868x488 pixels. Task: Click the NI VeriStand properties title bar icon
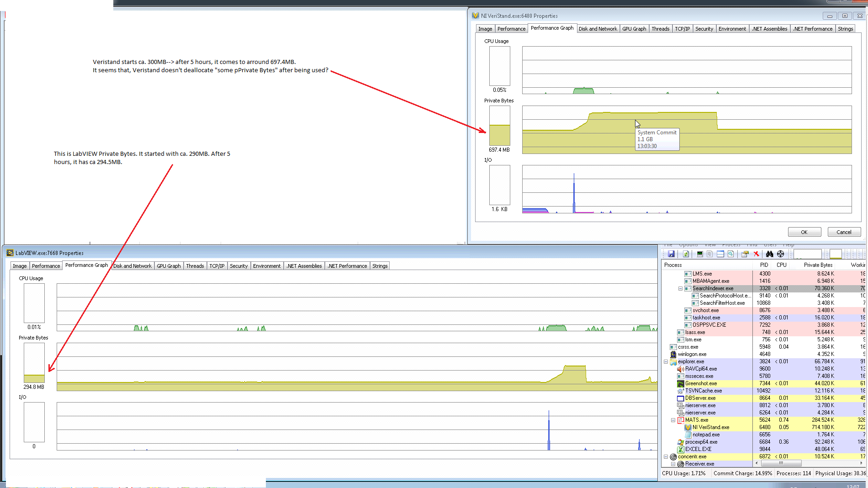pos(476,16)
